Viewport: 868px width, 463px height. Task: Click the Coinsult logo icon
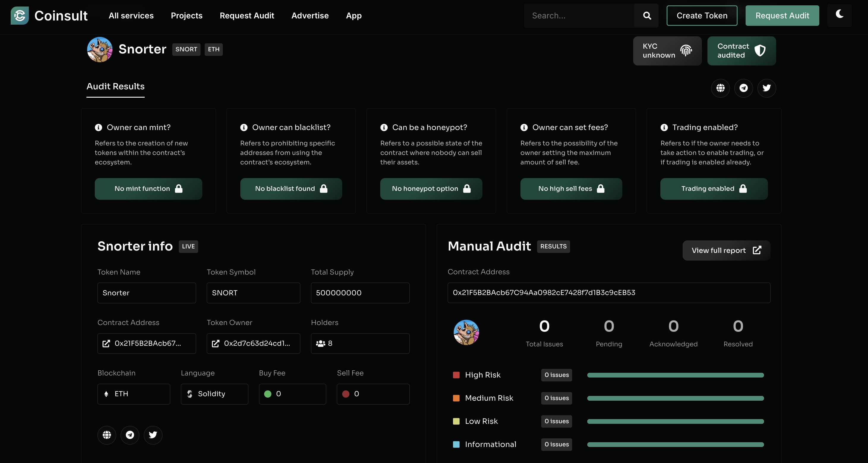(20, 15)
